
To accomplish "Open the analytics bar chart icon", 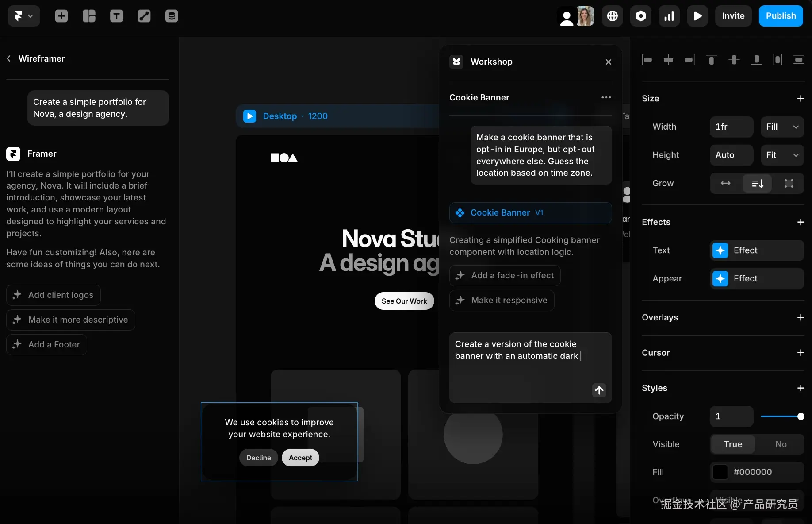I will coord(669,16).
